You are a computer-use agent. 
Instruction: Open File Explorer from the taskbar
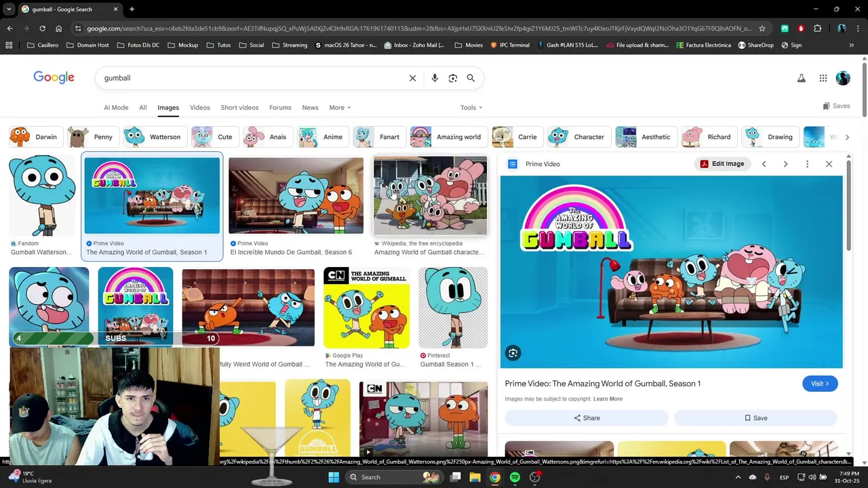tap(475, 477)
